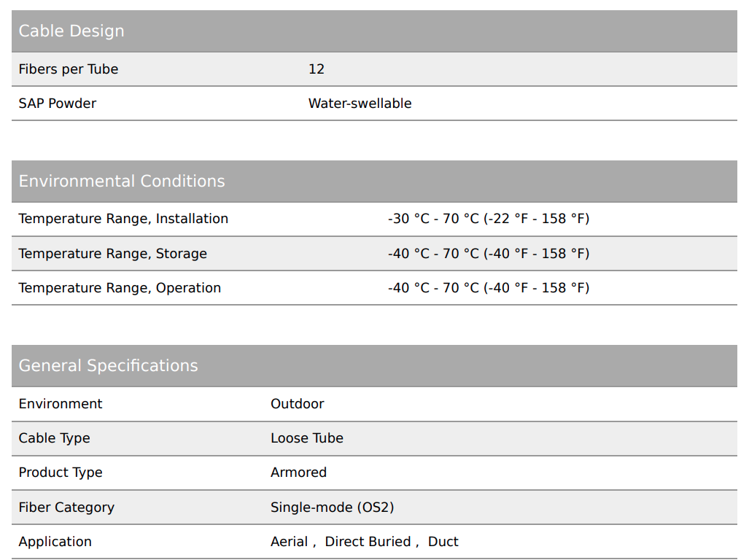Screen dimensions: 749x560
Task: Click the value 12 for fibers per tube
Action: [x=317, y=69]
